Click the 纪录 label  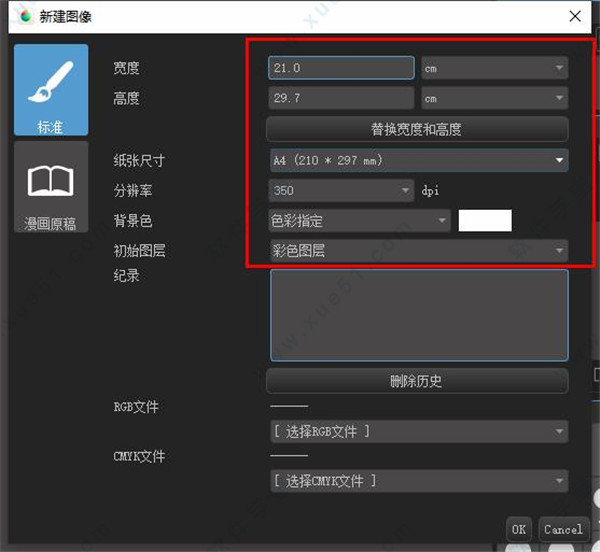click(x=126, y=275)
